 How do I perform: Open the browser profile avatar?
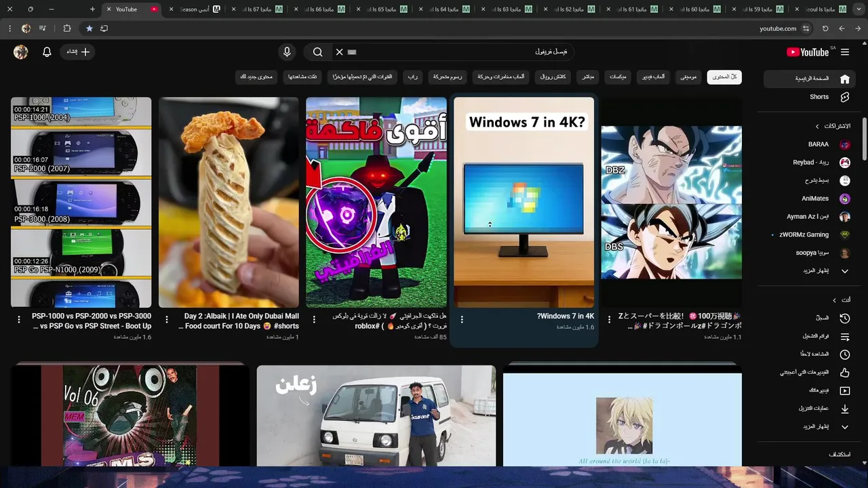click(26, 28)
